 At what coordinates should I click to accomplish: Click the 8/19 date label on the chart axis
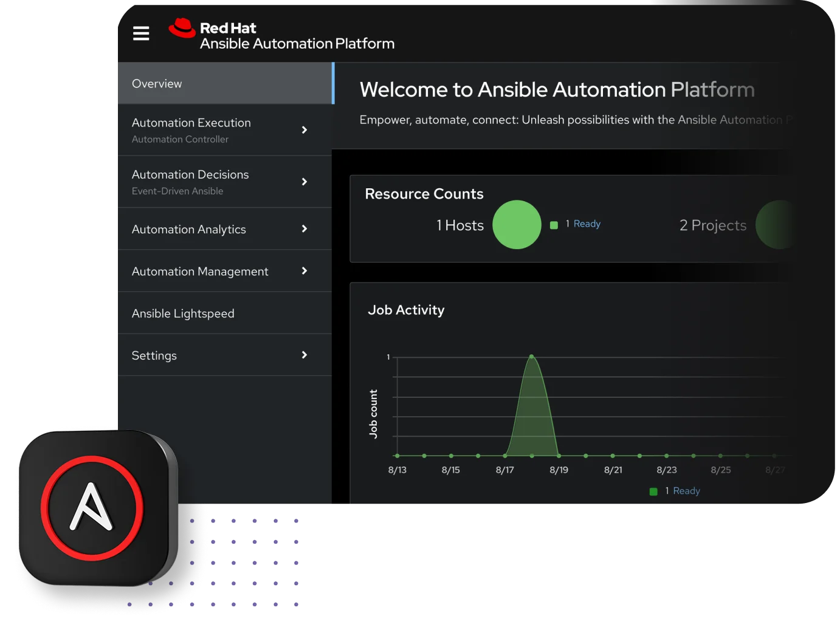559,469
